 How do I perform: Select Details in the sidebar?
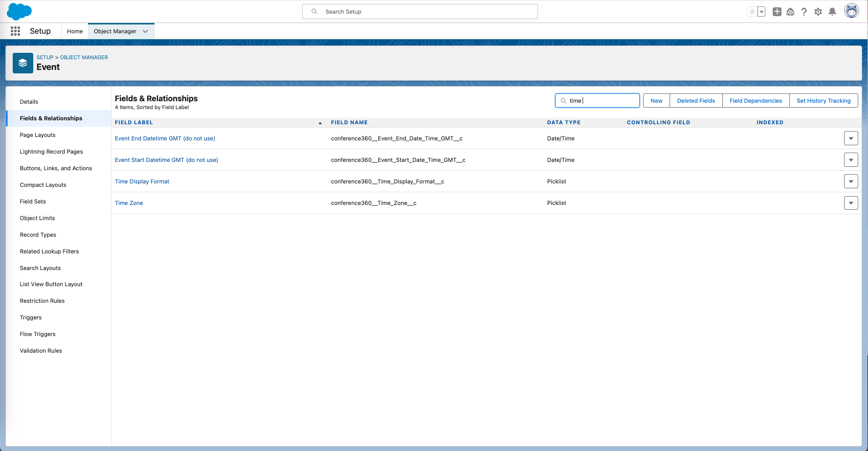click(29, 102)
